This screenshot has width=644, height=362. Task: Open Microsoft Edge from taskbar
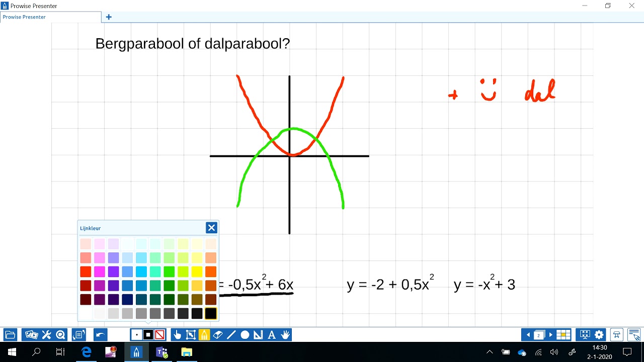tap(87, 352)
